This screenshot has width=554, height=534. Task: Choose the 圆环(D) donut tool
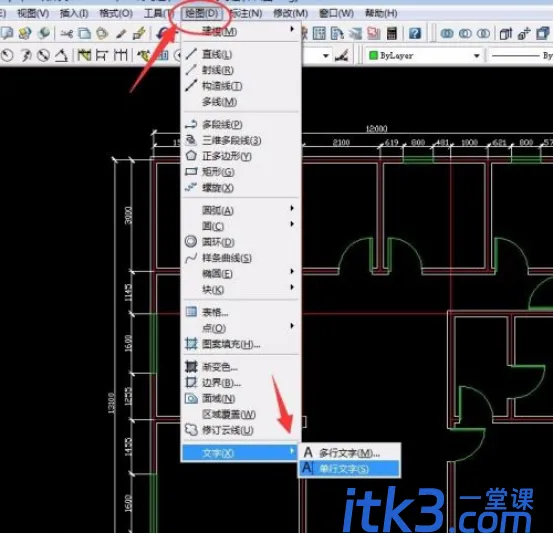coord(240,242)
